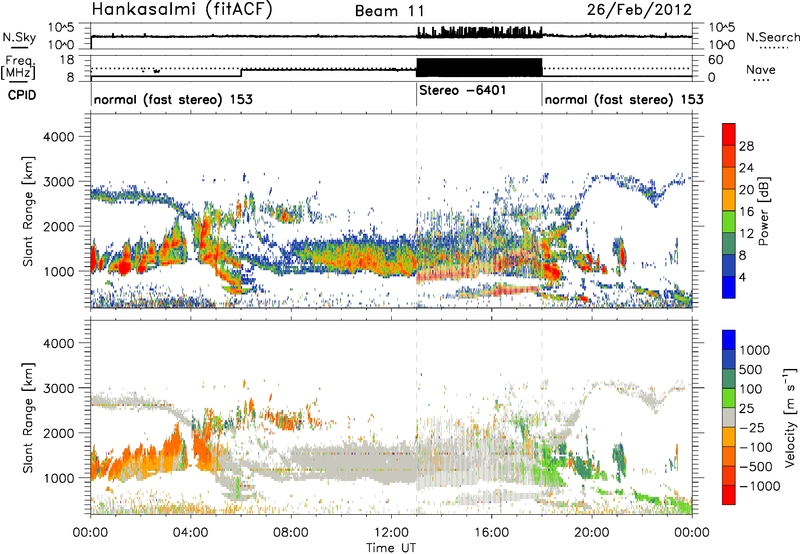The width and height of the screenshot is (800, 554).
Task: Click the 25 velocity colorbar label
Action: [x=746, y=409]
